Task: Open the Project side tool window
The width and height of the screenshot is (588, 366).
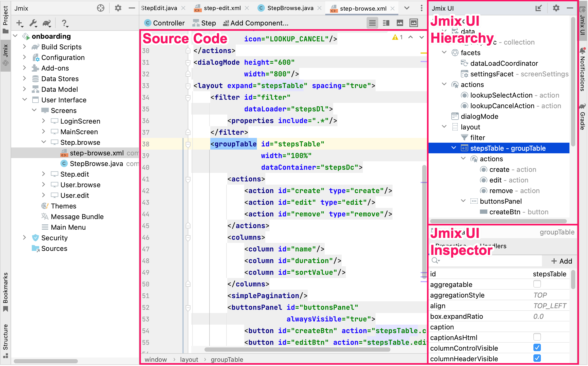Action: [6, 19]
